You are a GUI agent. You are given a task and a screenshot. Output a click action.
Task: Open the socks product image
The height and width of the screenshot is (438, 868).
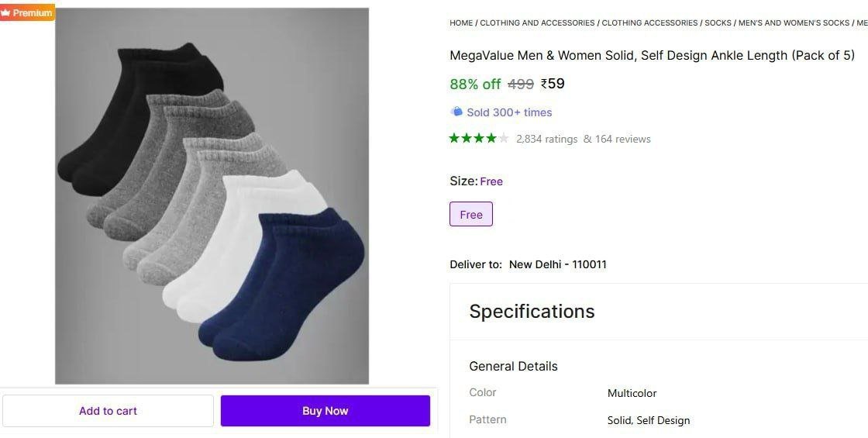[212, 195]
